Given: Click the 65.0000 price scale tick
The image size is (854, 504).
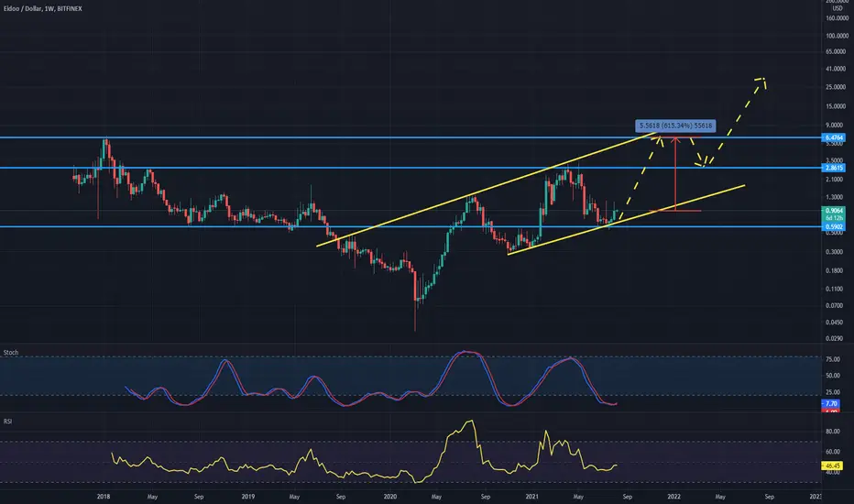Looking at the screenshot, I should pos(838,51).
